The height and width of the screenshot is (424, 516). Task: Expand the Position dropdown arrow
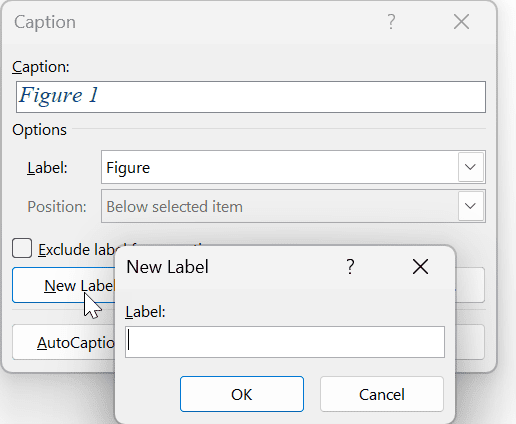pos(471,206)
